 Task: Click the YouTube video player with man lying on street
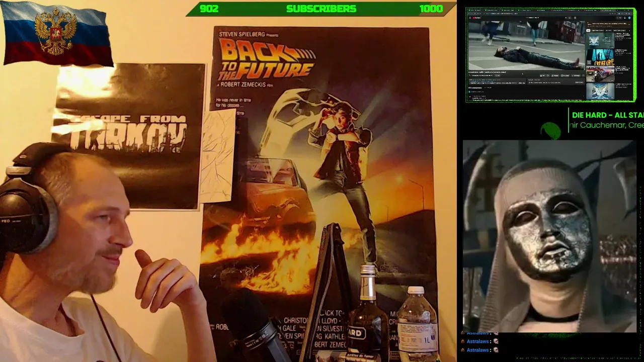[527, 45]
